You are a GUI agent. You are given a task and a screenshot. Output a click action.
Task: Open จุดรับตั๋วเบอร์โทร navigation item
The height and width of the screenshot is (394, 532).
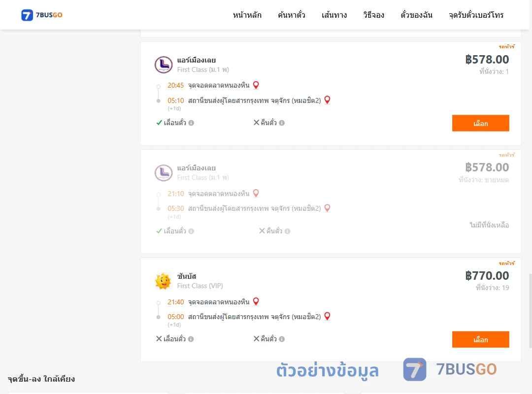point(476,15)
